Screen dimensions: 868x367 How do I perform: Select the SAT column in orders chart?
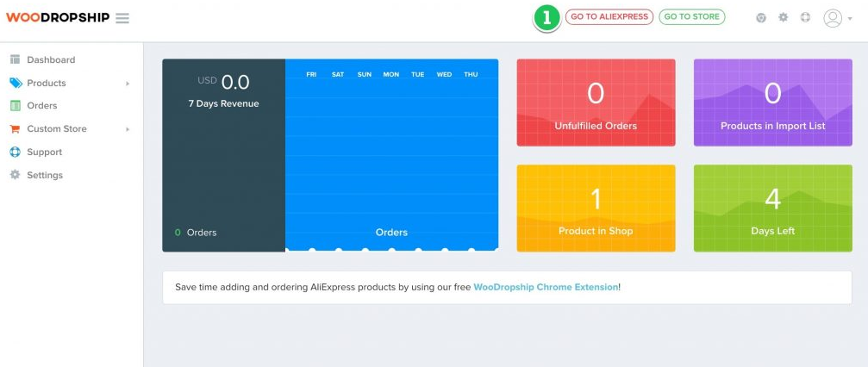point(338,75)
